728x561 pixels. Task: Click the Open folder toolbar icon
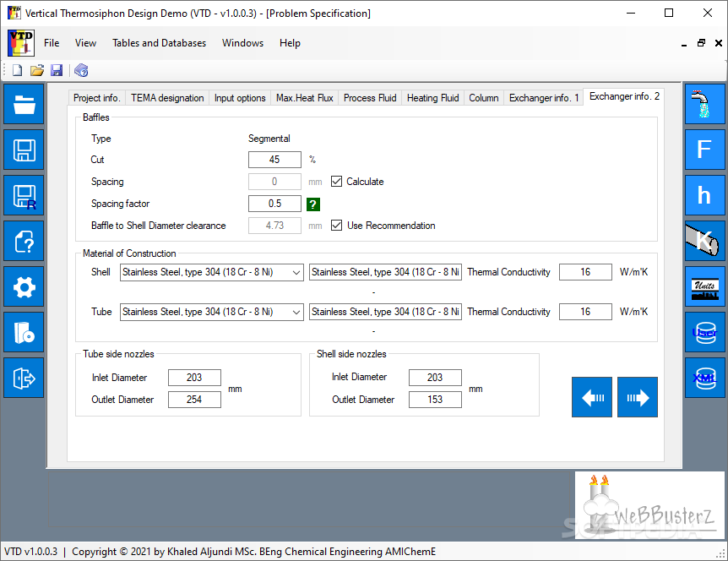(37, 71)
